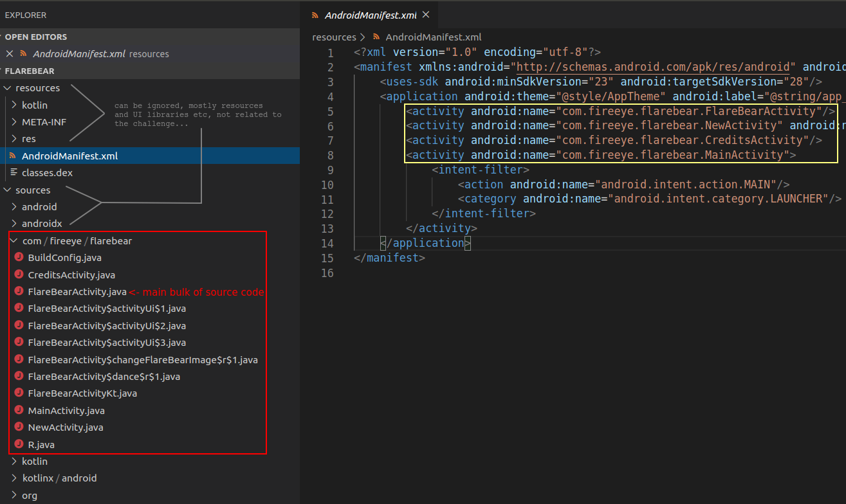The image size is (846, 504).
Task: Open MainActivity.java
Action: (x=66, y=410)
